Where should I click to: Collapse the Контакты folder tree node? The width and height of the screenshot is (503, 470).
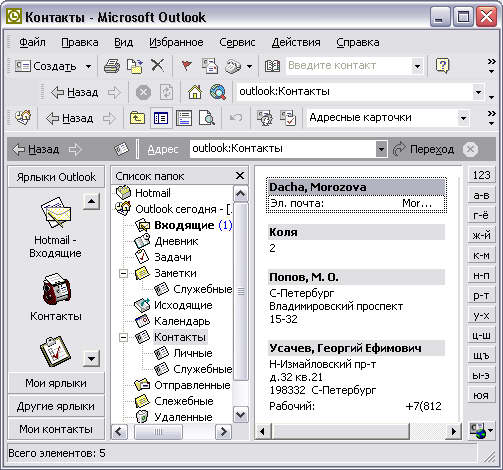pyautogui.click(x=123, y=337)
